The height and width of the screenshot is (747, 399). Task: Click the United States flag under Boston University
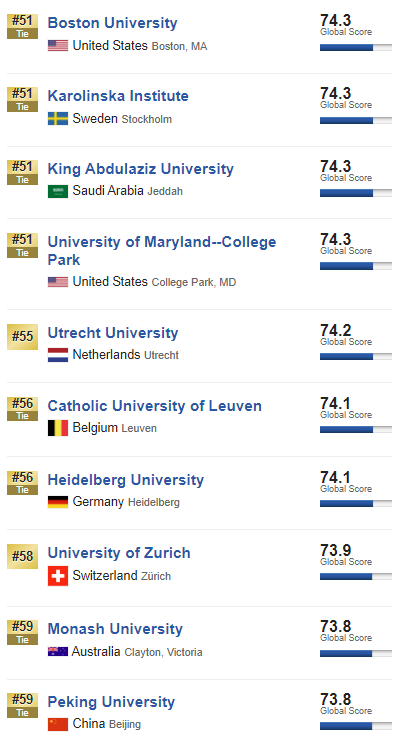(58, 46)
